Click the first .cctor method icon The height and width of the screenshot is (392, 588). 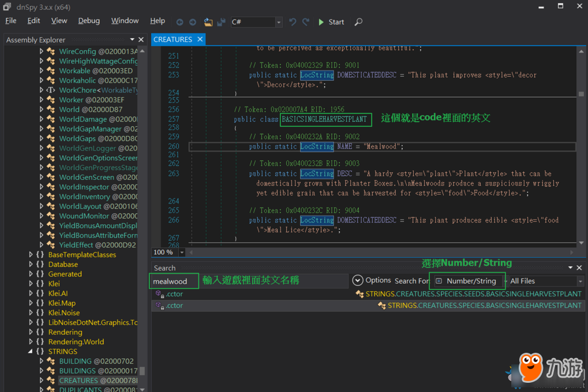coord(160,294)
